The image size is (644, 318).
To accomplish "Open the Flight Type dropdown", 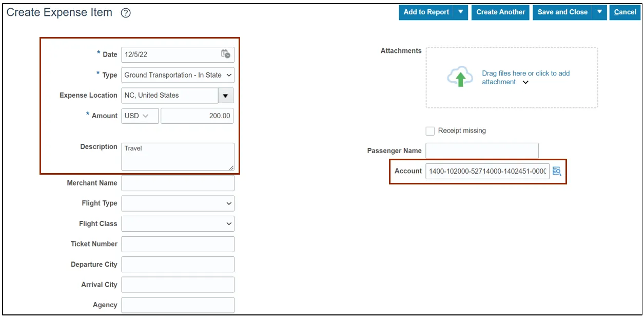I will 178,203.
